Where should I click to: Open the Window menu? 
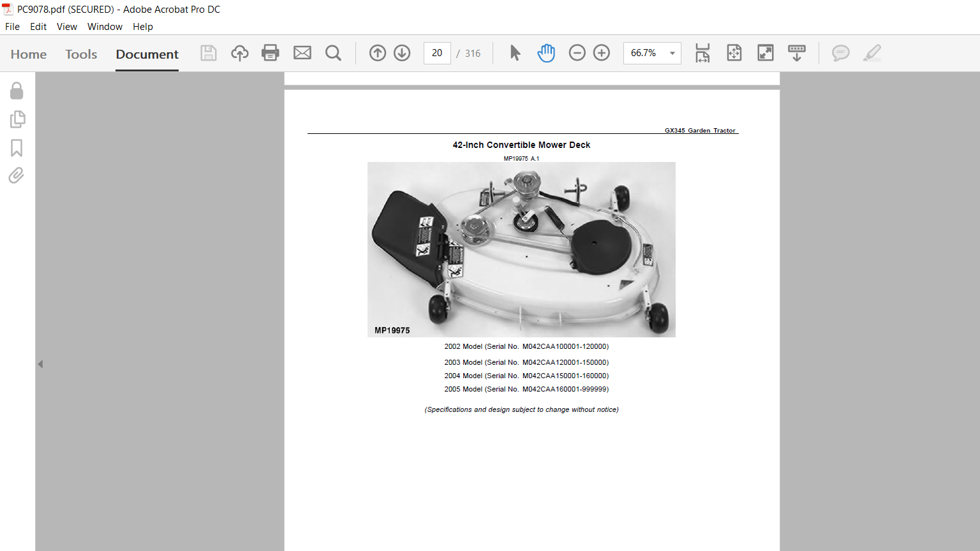coord(105,27)
